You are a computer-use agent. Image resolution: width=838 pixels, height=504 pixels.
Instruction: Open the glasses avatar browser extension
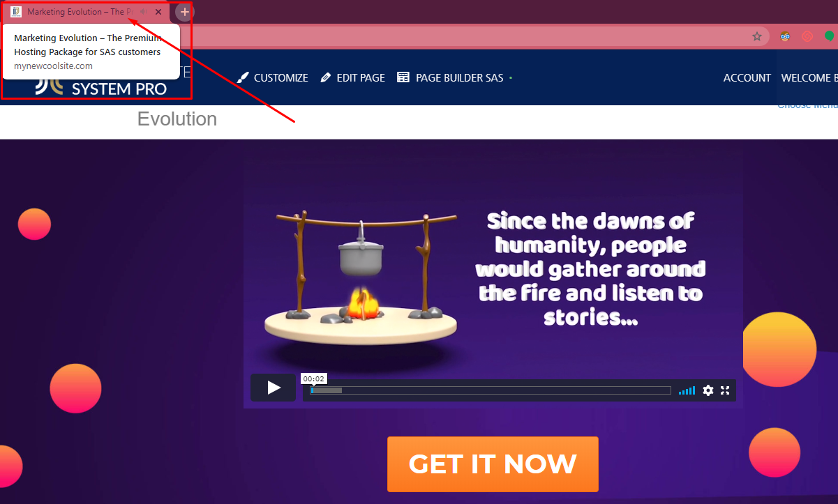coord(785,36)
